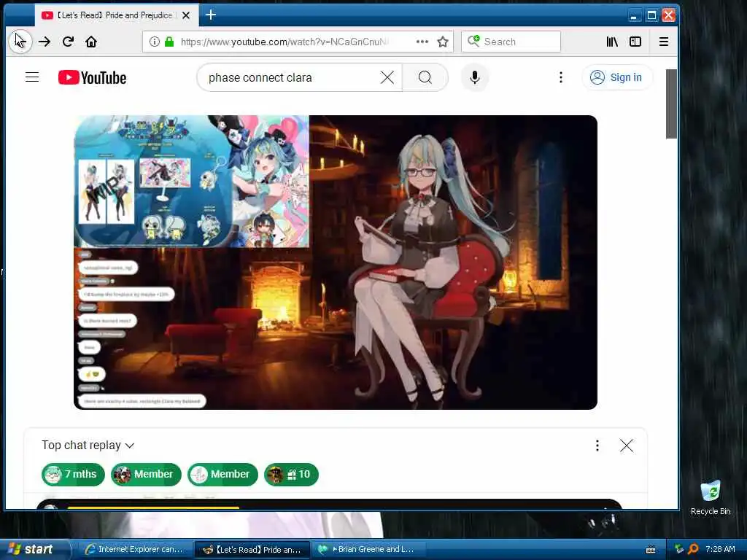This screenshot has width=747, height=560.
Task: Close the Pride and Prejudice tab
Action: (186, 15)
